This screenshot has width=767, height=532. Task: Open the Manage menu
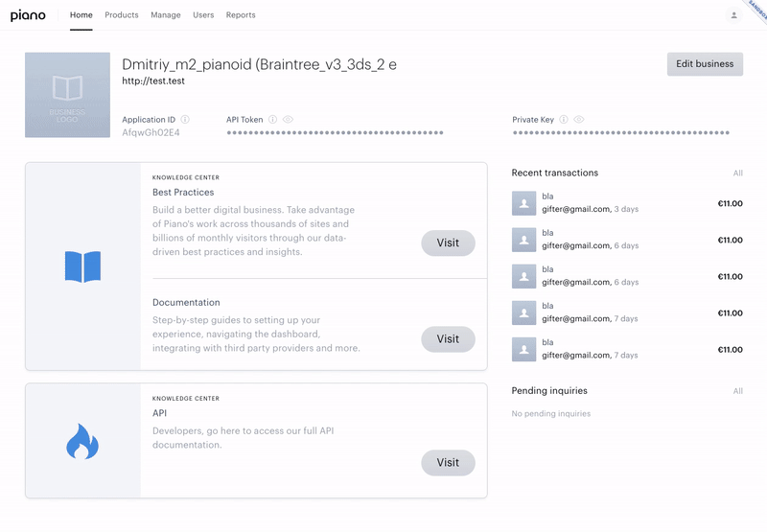coord(165,15)
